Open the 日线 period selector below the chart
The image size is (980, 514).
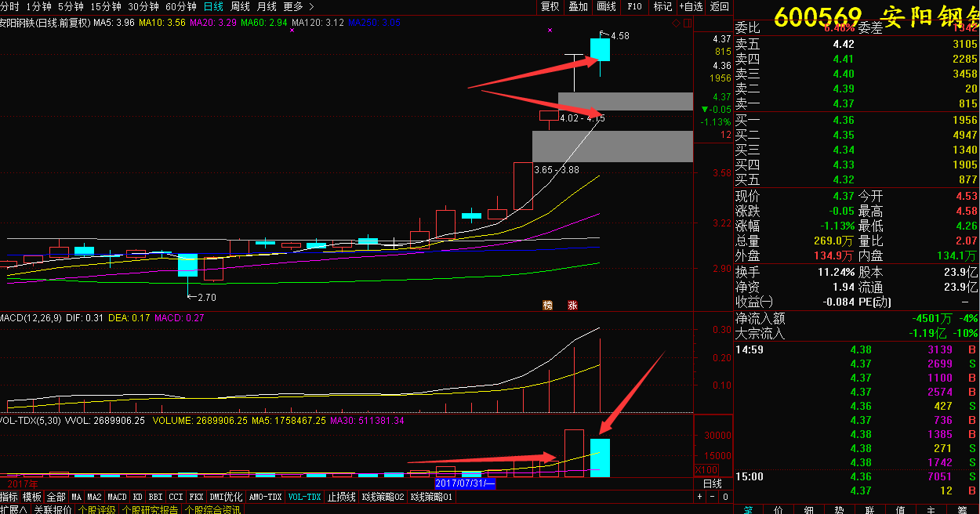(x=712, y=484)
